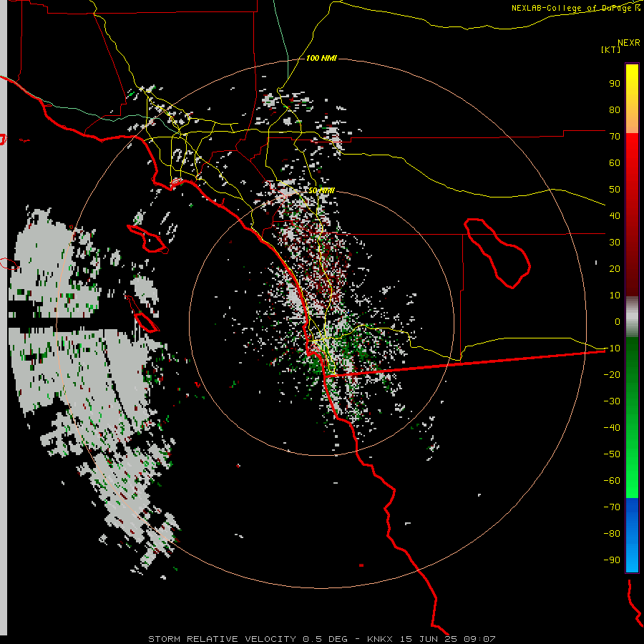The image size is (644, 644).
Task: Click the -80 knot value on the color scale
Action: pos(612,534)
